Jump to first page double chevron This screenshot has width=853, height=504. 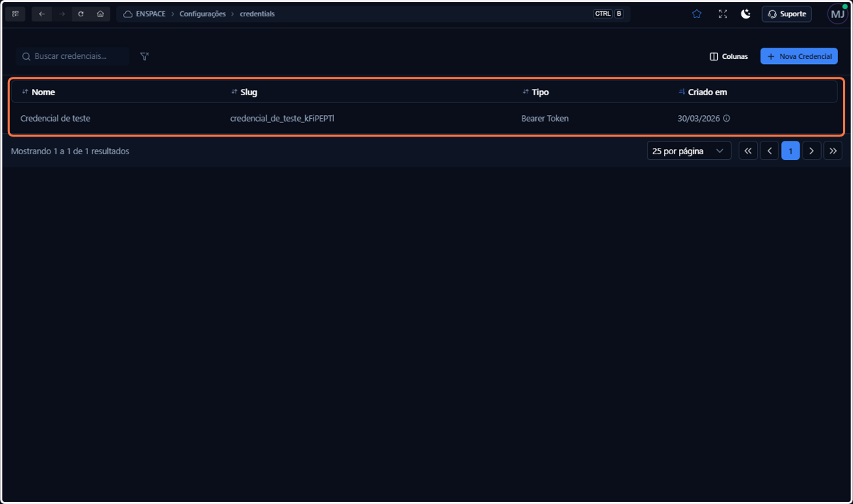[748, 151]
